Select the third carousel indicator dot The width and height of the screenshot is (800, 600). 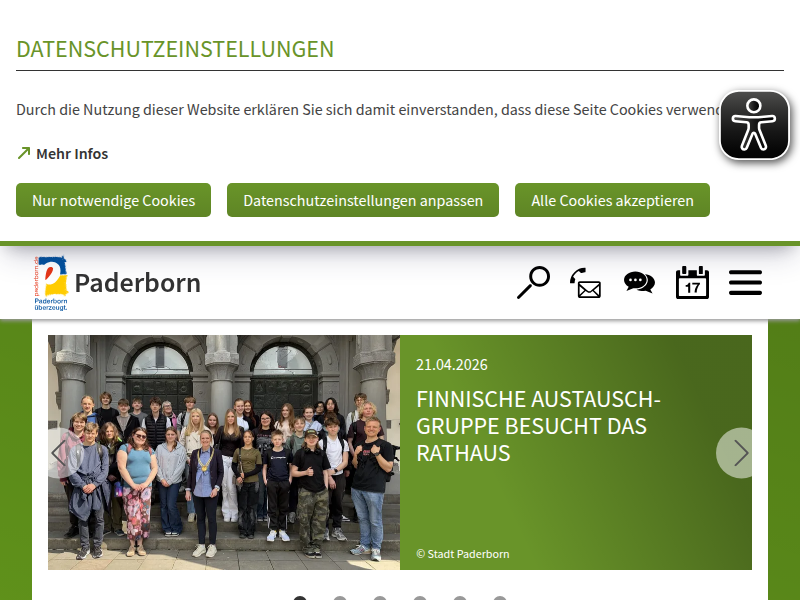380,598
